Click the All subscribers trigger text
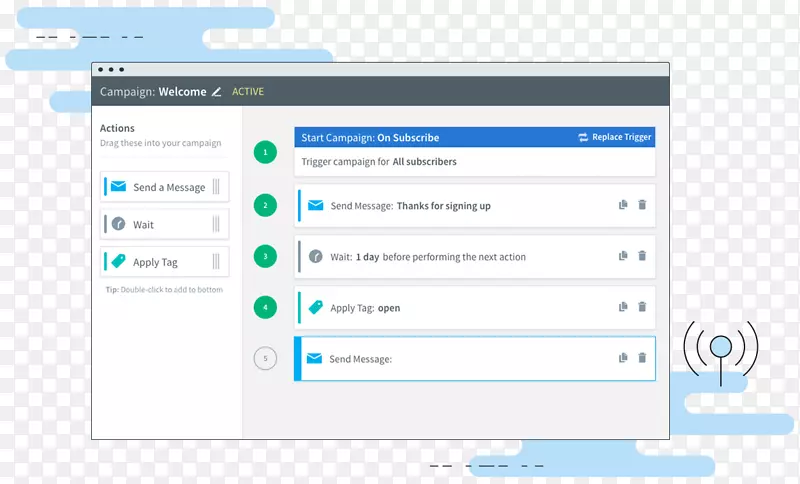Image resolution: width=800 pixels, height=484 pixels. [425, 162]
